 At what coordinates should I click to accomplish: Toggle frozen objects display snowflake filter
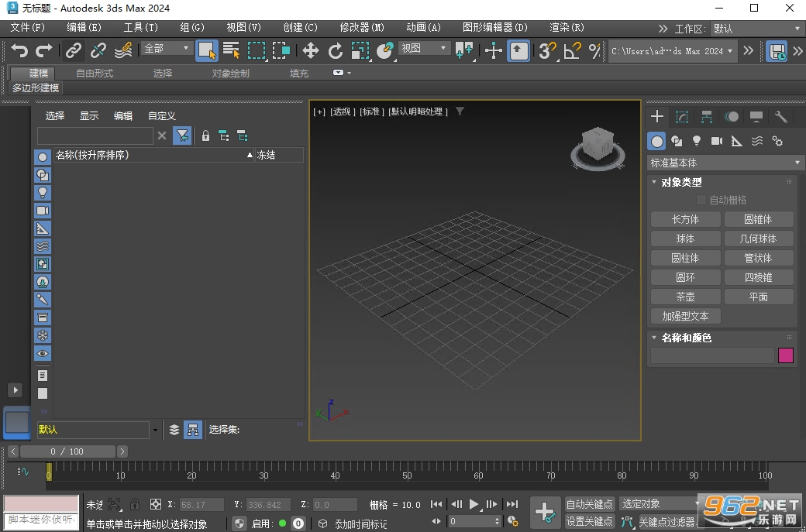click(43, 335)
